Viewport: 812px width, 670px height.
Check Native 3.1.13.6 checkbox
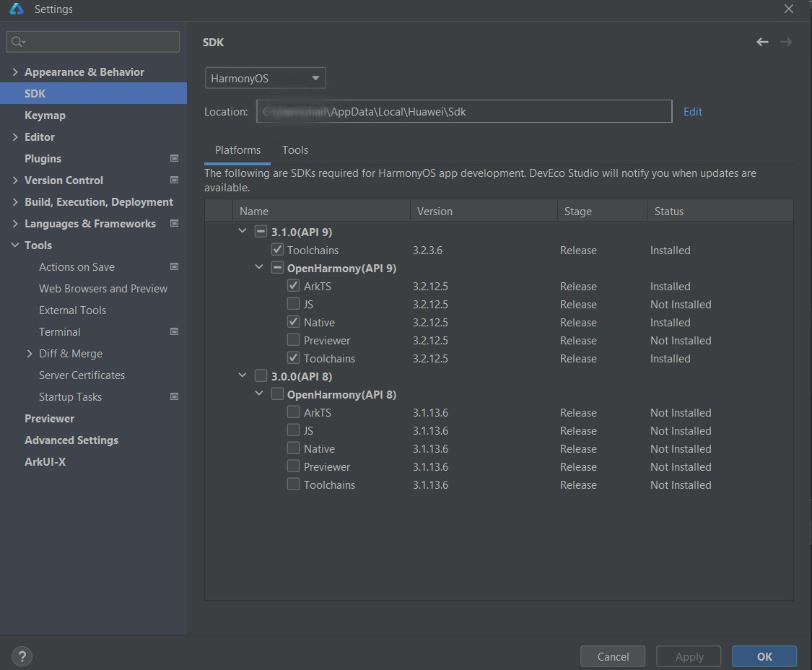[293, 448]
